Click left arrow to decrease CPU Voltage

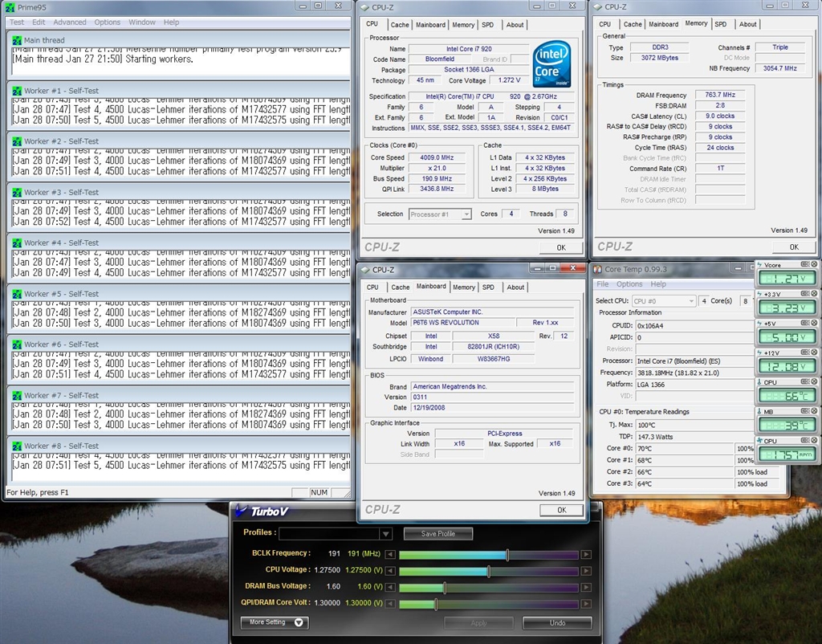point(390,572)
